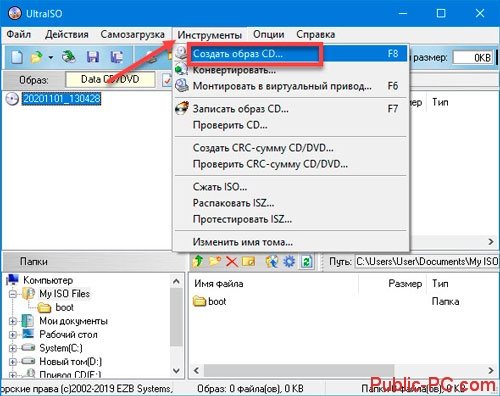This screenshot has height=396, width=500.
Task: Click the Data CD/DVD image type button
Action: click(110, 79)
